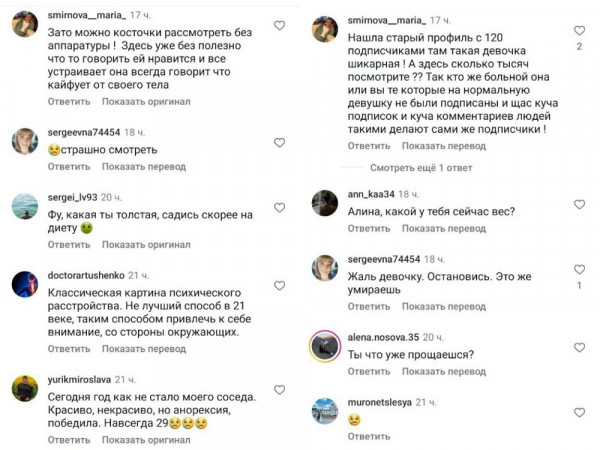
Task: Open the sergei_lv93 username link
Action: (x=78, y=197)
